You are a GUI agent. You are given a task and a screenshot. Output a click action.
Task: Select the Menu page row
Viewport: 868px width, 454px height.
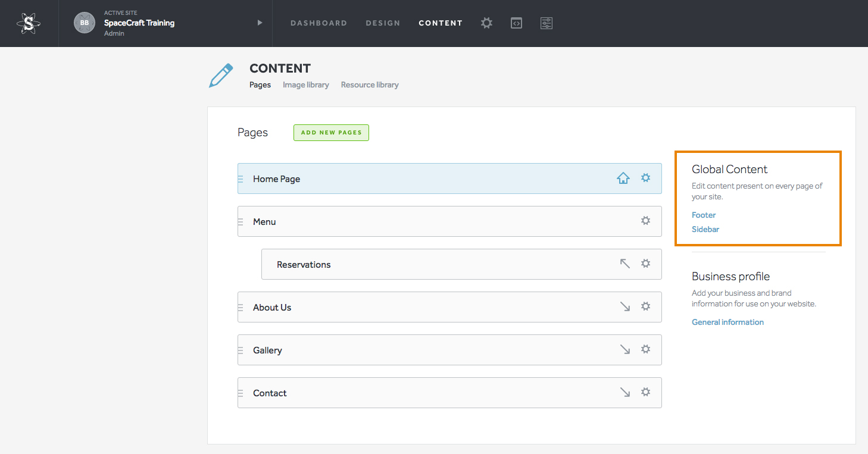[x=449, y=221]
